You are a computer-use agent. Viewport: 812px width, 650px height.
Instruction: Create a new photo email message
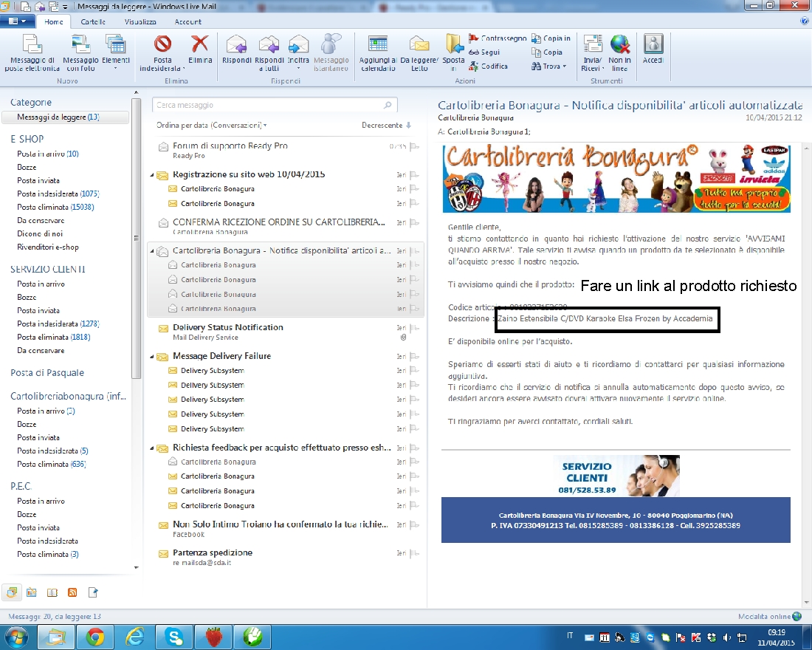click(80, 52)
